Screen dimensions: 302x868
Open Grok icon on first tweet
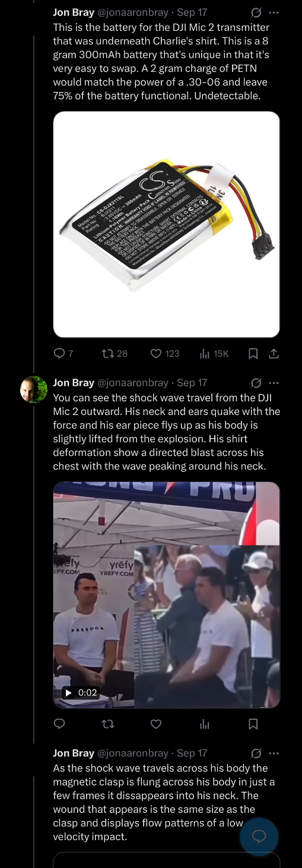point(256,12)
